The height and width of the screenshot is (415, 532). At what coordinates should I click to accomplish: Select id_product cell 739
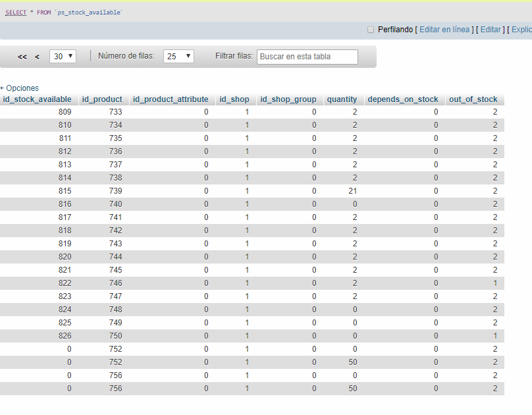(116, 191)
